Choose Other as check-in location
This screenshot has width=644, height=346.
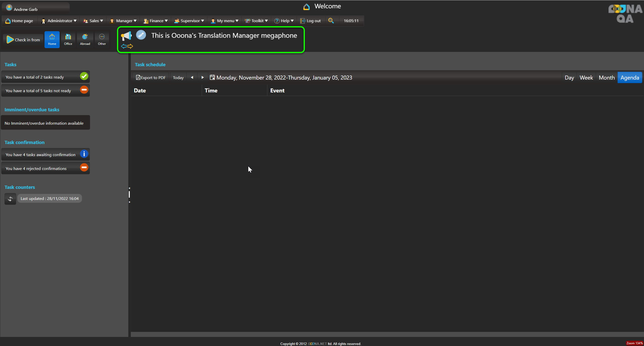[x=102, y=40]
